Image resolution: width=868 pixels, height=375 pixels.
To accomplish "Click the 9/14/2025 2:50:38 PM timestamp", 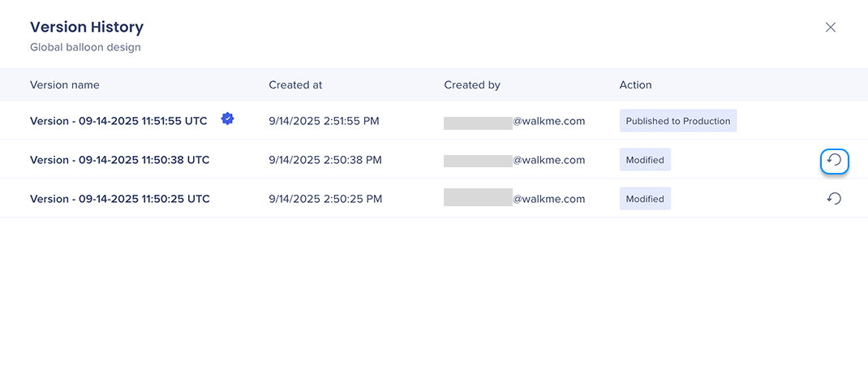I will [324, 160].
